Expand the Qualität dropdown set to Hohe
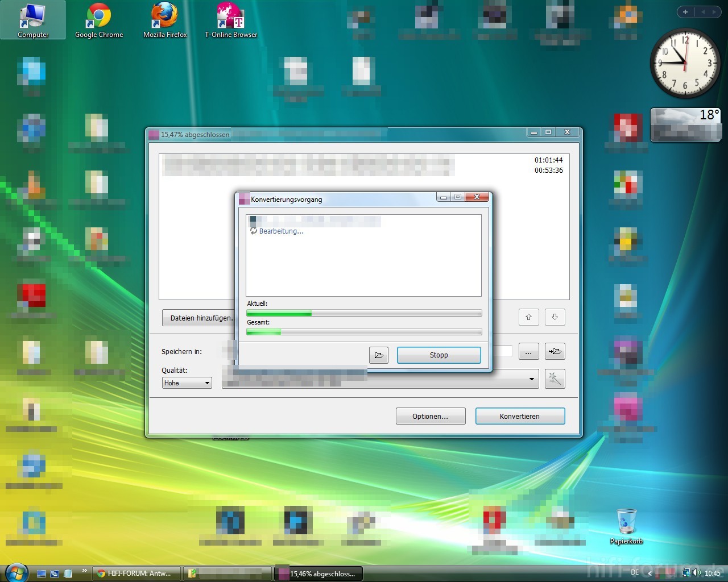This screenshot has width=728, height=582. [x=207, y=383]
